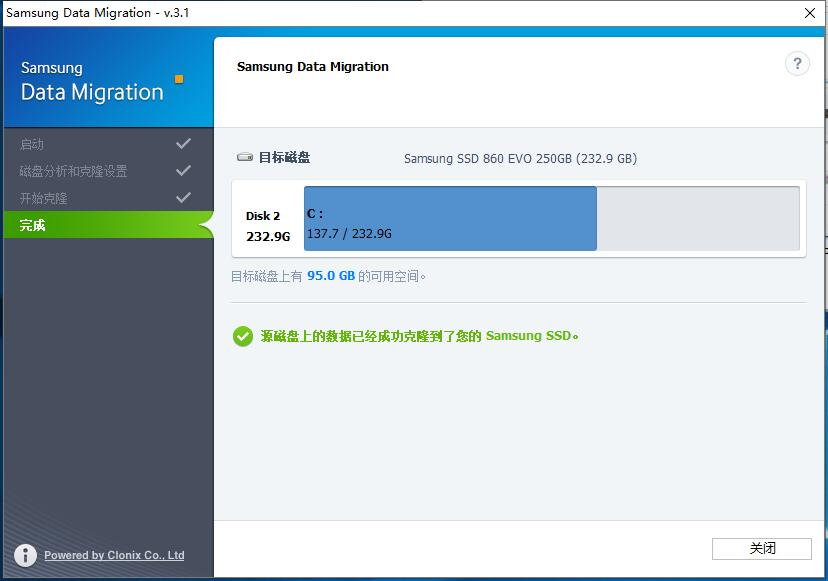This screenshot has height=581, width=828.
Task: Click the Samsung SSD 860 EVO disk label
Action: click(x=520, y=158)
